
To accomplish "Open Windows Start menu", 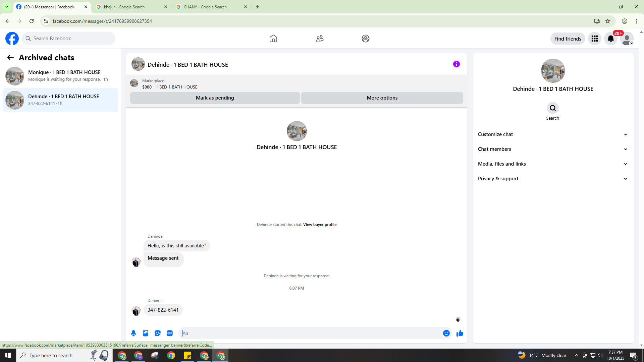I will point(8,355).
